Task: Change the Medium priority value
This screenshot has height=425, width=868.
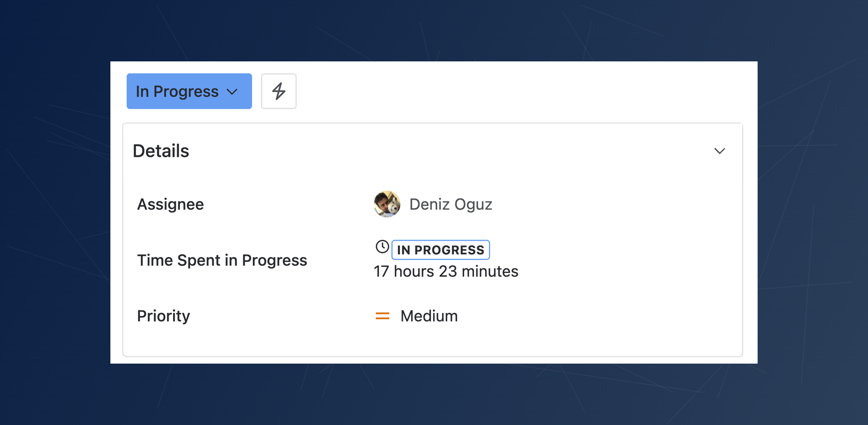Action: [x=429, y=316]
